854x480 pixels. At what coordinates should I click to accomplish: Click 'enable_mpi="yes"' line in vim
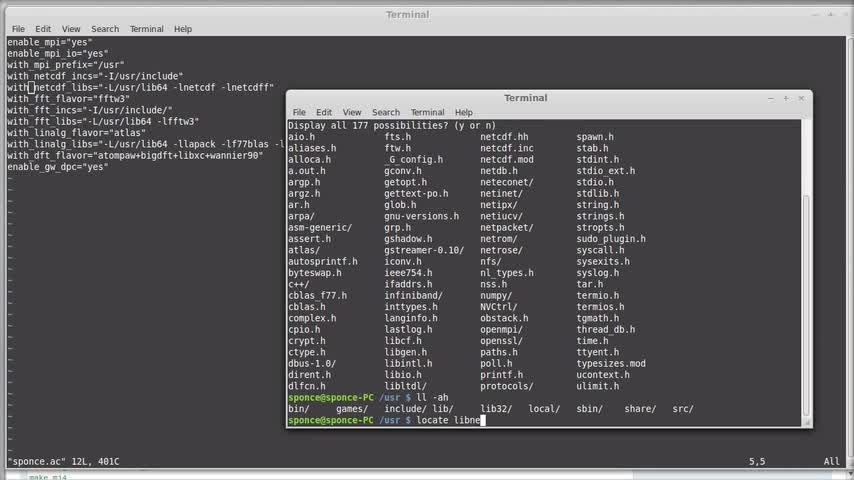point(50,42)
